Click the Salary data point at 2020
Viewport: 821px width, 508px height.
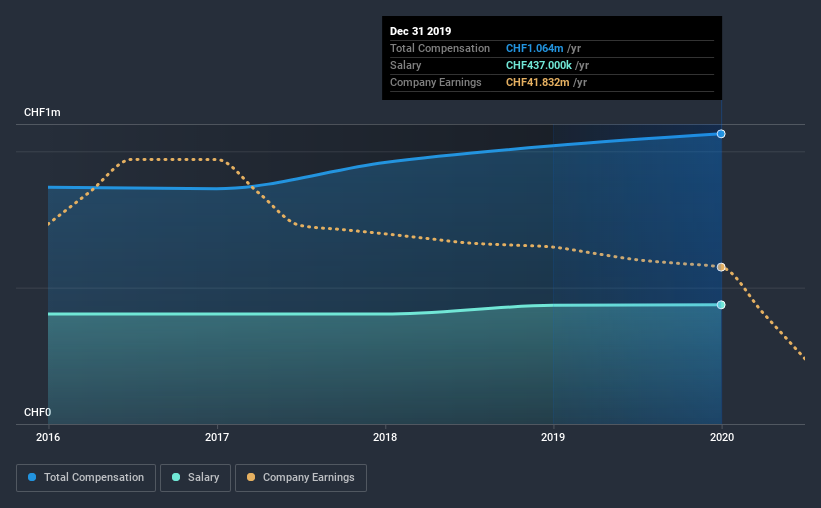pos(721,305)
